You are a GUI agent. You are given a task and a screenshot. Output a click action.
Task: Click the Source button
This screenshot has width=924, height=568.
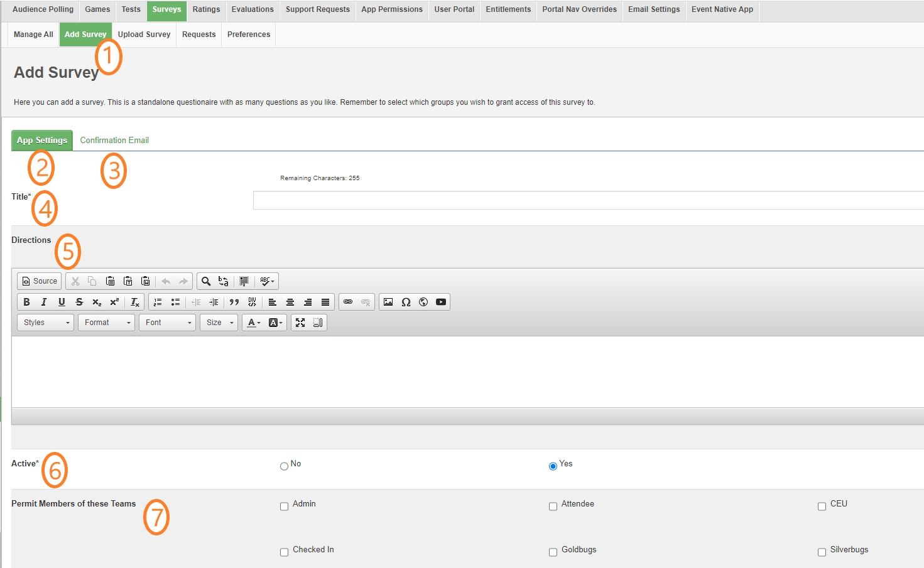[x=40, y=281]
